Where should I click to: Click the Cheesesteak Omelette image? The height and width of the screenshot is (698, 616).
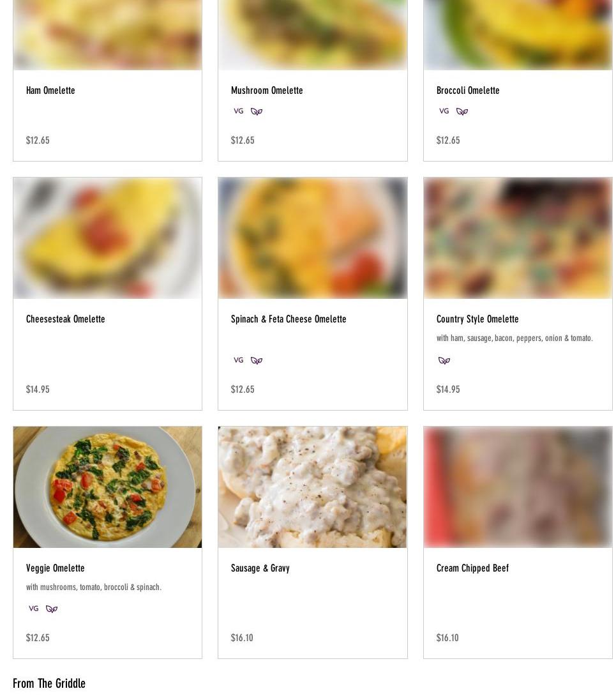point(107,238)
